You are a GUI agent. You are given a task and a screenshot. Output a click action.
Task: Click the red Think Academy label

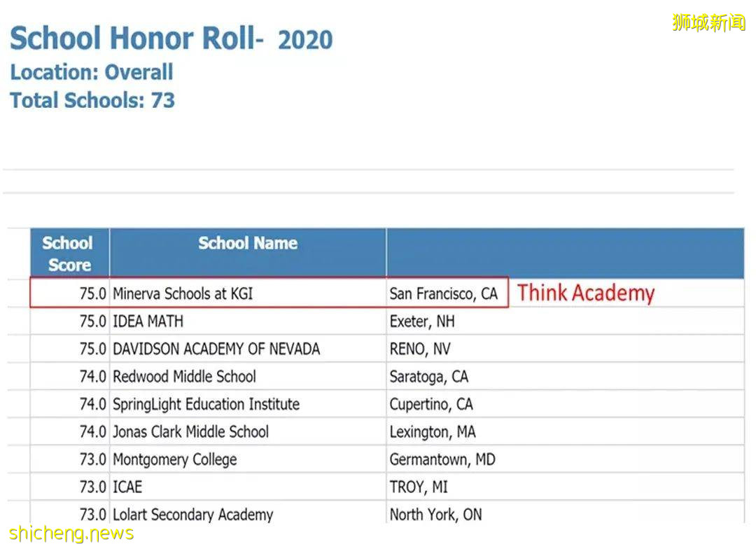pos(585,293)
